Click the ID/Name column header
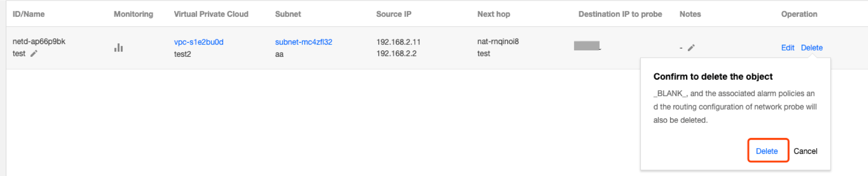868x176 pixels. point(29,14)
